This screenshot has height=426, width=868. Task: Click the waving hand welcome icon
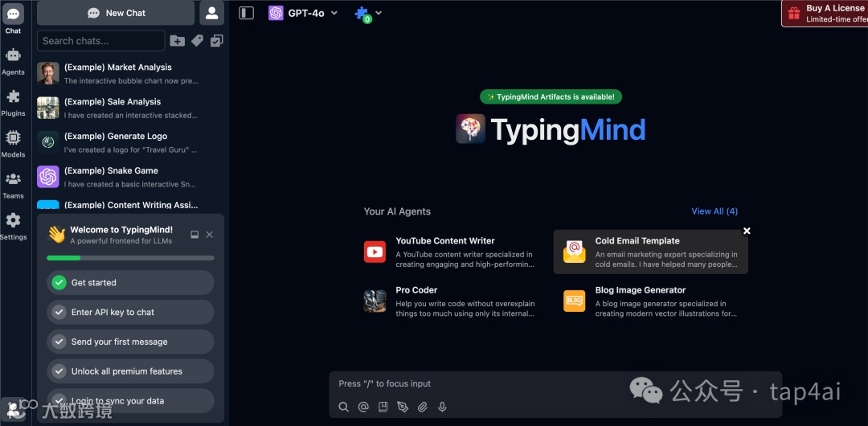(56, 235)
